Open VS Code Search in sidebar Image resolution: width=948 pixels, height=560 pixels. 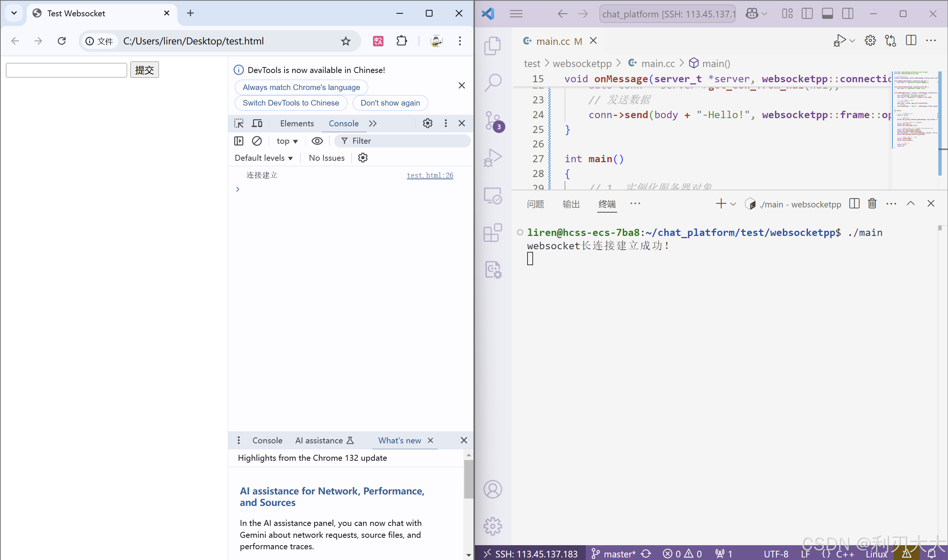[x=492, y=82]
